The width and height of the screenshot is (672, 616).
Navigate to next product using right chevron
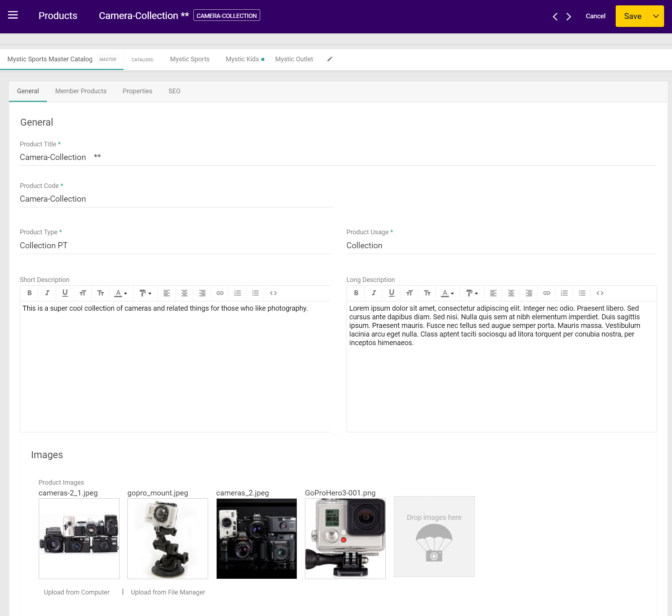click(x=568, y=17)
